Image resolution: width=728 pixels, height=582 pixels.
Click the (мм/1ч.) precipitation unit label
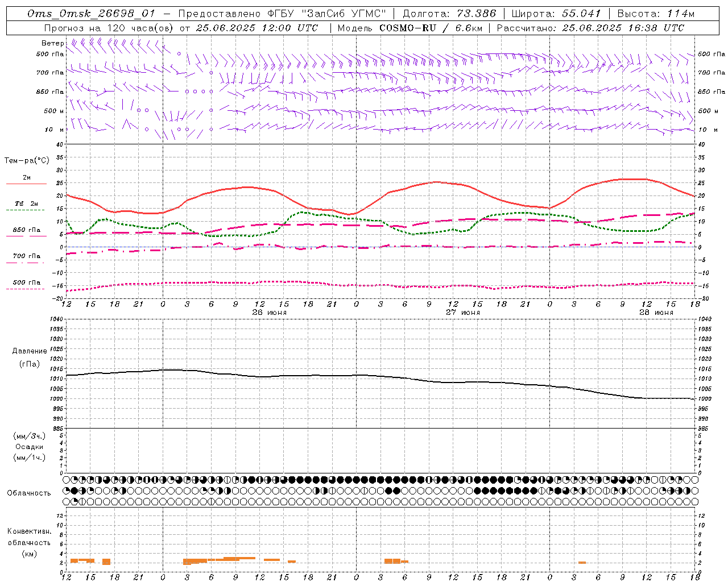tap(30, 458)
